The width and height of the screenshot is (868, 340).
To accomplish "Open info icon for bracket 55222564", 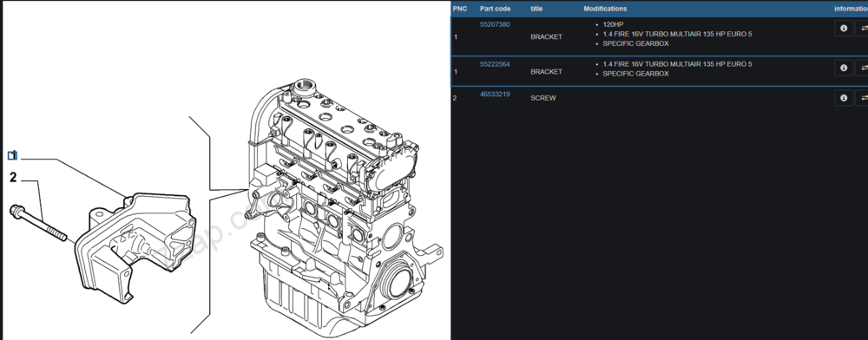I will point(843,68).
